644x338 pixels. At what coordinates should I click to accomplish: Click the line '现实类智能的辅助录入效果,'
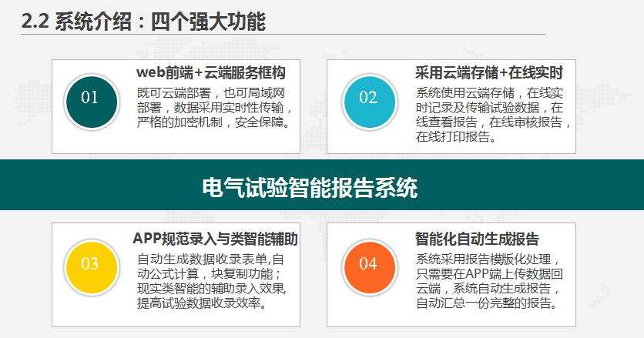coord(212,288)
